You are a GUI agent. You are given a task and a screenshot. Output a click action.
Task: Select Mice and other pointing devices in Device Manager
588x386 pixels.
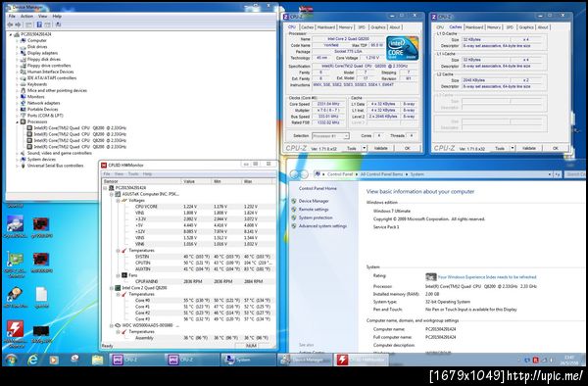click(57, 90)
